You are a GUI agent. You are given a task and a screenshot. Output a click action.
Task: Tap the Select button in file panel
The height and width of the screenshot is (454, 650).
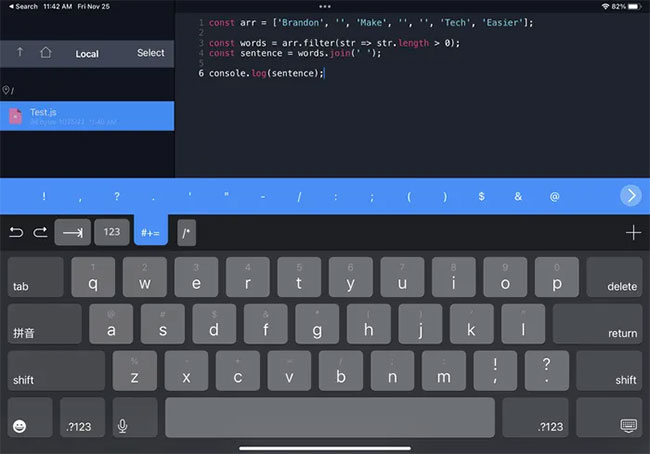pos(150,53)
